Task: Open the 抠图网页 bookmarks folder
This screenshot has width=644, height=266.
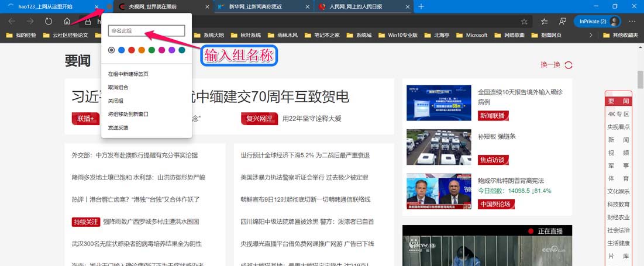Action: [x=547, y=35]
